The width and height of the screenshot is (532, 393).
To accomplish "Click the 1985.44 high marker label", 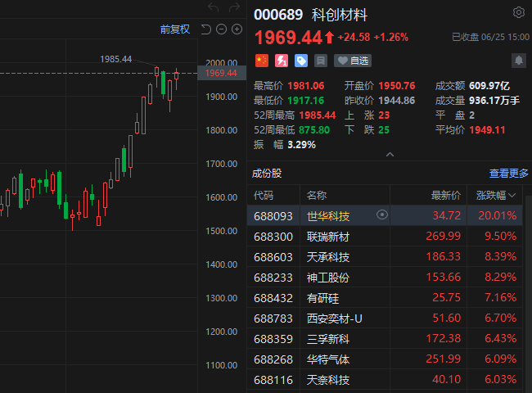I will 115,59.
